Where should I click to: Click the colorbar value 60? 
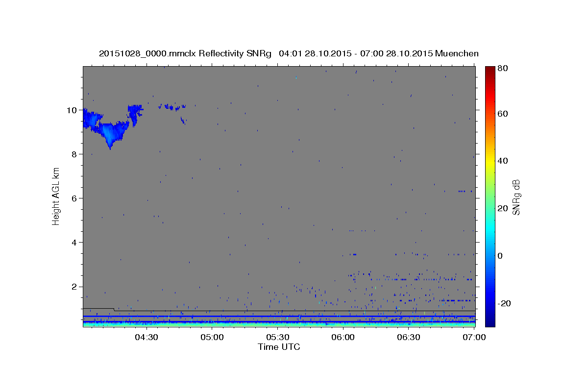pos(502,114)
